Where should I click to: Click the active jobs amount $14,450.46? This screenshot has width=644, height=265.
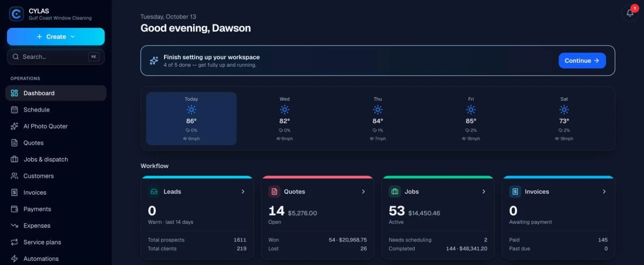tap(424, 213)
